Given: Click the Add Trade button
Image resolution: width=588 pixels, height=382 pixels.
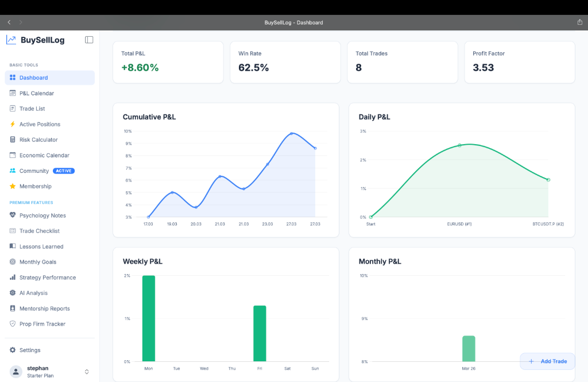Looking at the screenshot, I should click(x=547, y=361).
